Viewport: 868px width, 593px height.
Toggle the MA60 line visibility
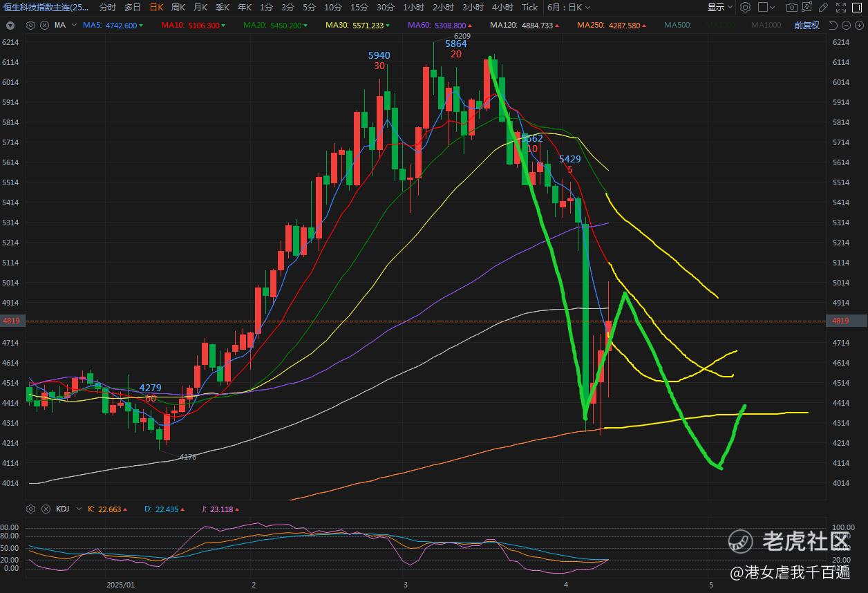tap(440, 25)
